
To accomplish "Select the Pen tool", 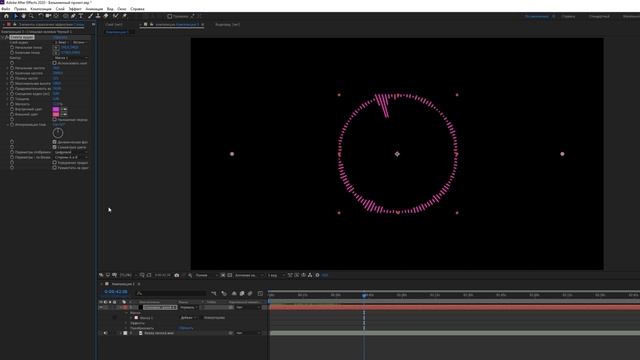I will [x=73, y=16].
